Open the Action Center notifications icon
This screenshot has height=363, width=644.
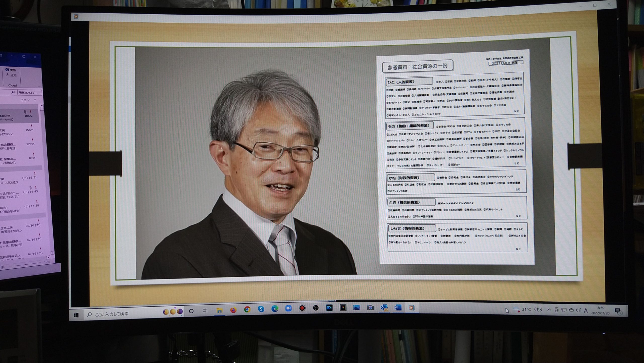[618, 311]
